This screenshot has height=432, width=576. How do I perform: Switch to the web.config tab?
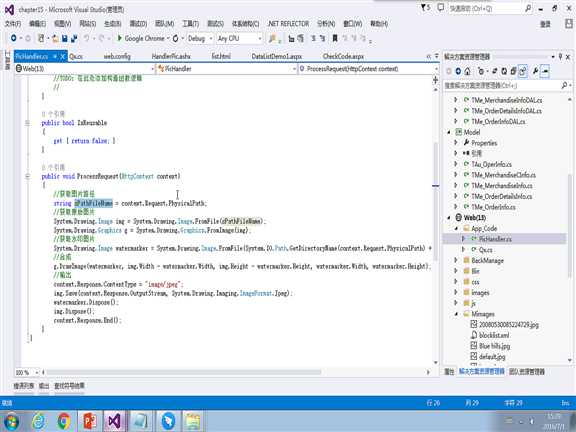[117, 57]
